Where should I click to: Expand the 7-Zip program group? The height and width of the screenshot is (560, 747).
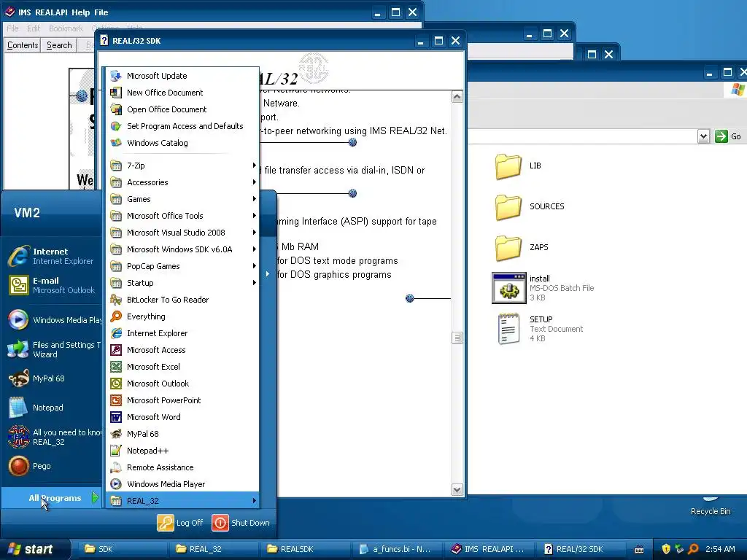point(182,166)
